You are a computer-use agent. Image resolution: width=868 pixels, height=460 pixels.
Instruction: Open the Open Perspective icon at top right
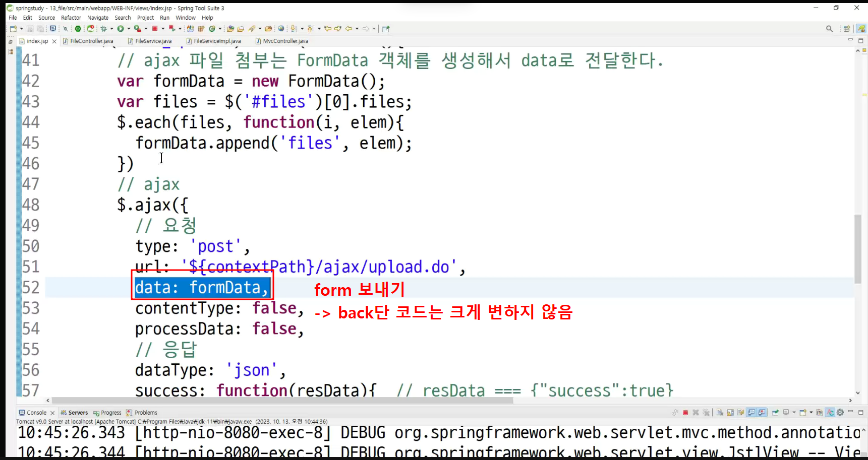pos(847,29)
